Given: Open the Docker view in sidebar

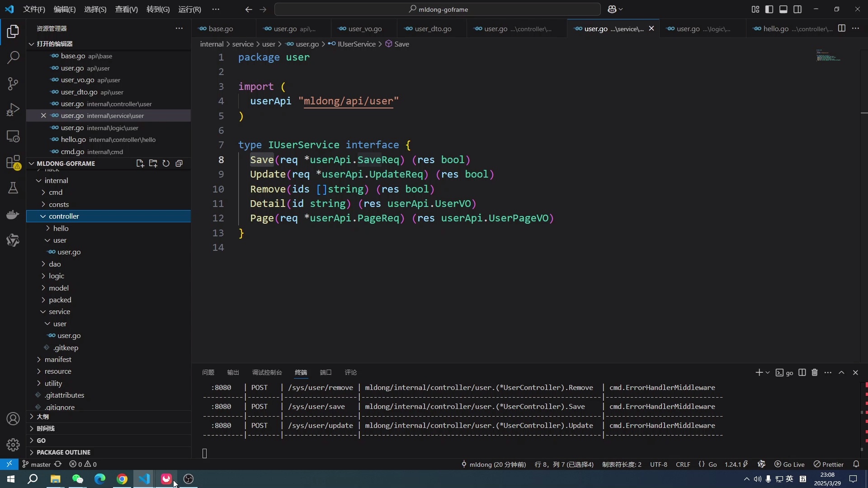Looking at the screenshot, I should click(x=13, y=214).
